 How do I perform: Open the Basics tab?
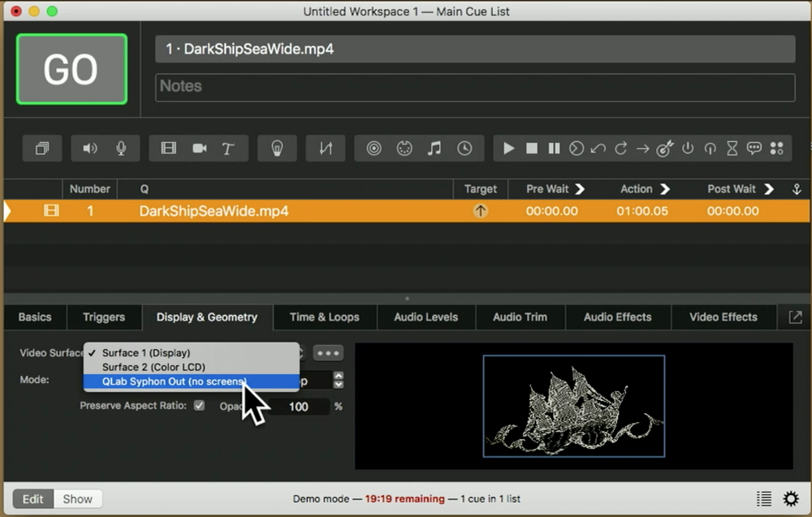tap(35, 317)
